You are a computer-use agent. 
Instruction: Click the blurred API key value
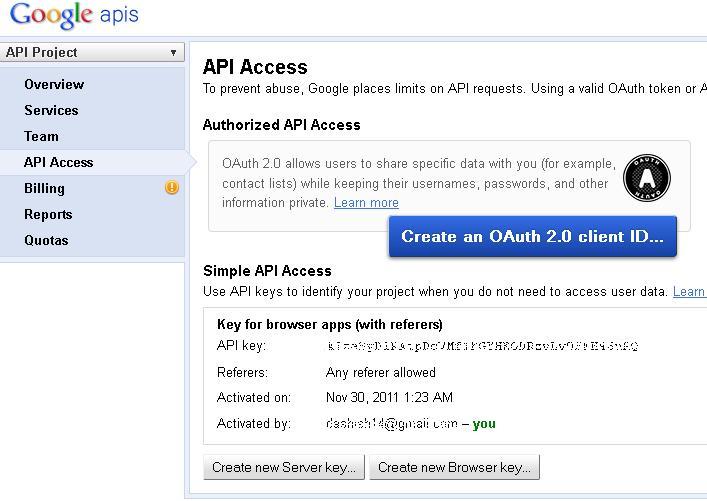[x=482, y=346]
